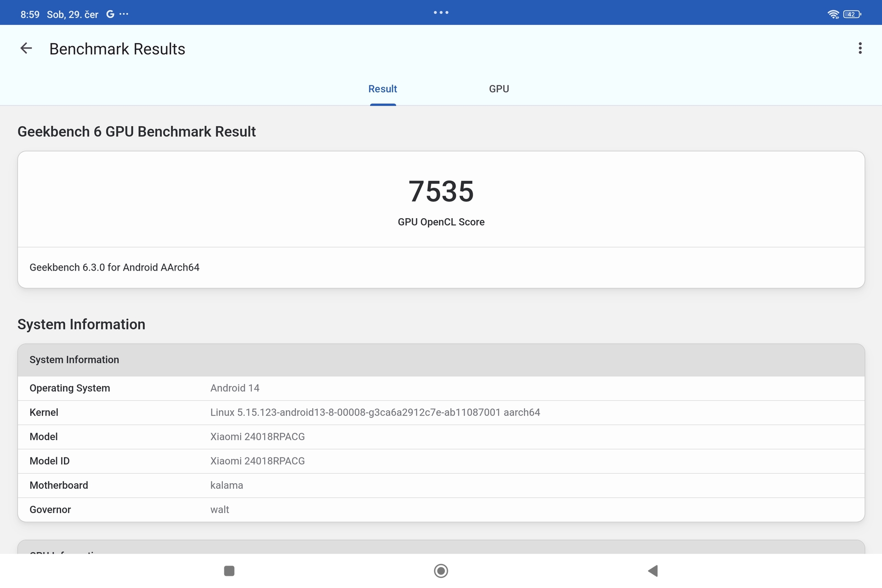Tap the notification overflow dots in status bar
This screenshot has height=588, width=882.
coord(124,14)
